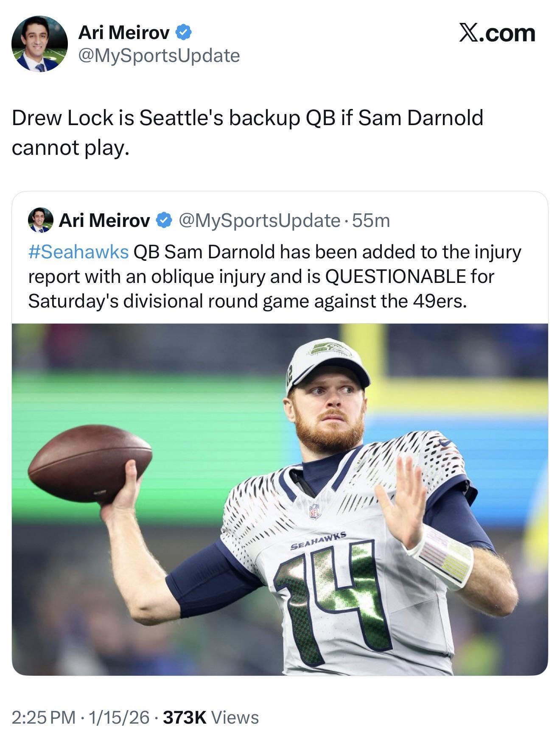The image size is (560, 741).
Task: Click main tweet text about Drew Lock
Action: tap(247, 133)
